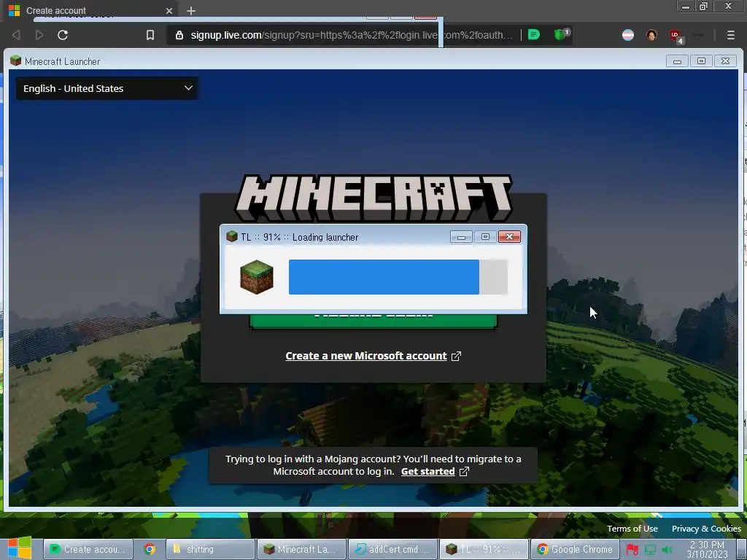Switch to TL 91% taskbar item
The height and width of the screenshot is (560, 747).
click(x=484, y=549)
